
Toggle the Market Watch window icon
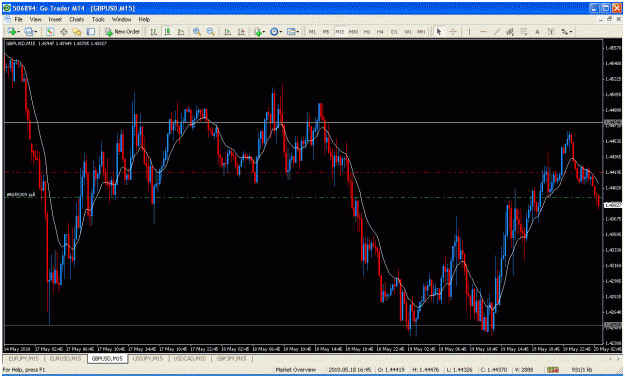pyautogui.click(x=50, y=31)
